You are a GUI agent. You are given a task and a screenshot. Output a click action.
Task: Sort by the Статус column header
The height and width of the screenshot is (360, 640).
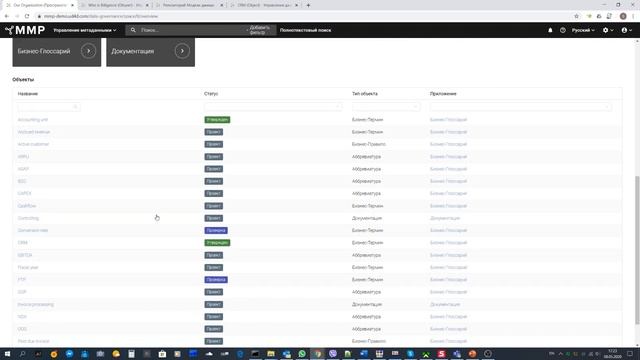click(x=211, y=94)
